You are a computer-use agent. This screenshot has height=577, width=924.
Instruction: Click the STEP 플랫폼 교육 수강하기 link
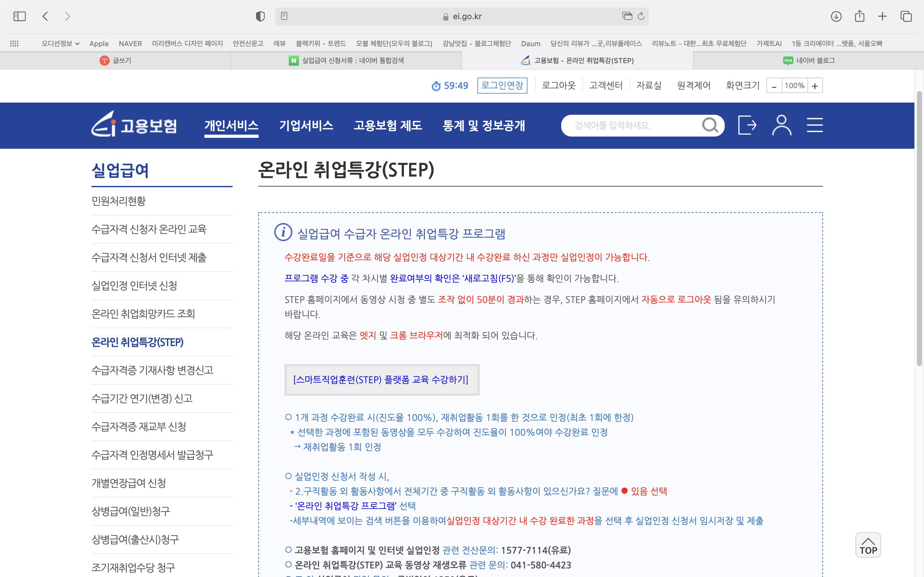(x=381, y=380)
